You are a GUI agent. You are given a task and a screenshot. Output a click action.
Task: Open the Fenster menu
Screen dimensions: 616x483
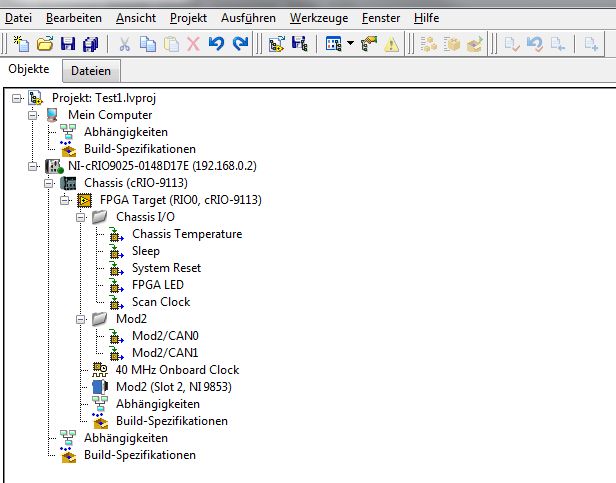(x=381, y=18)
